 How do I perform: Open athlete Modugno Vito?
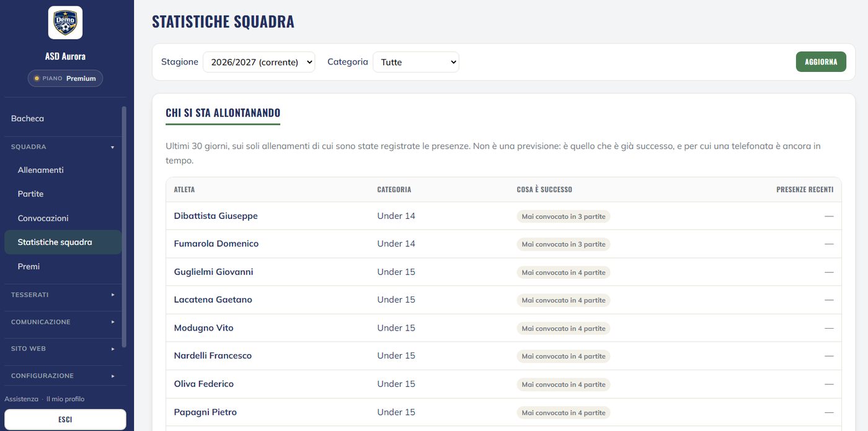click(203, 327)
